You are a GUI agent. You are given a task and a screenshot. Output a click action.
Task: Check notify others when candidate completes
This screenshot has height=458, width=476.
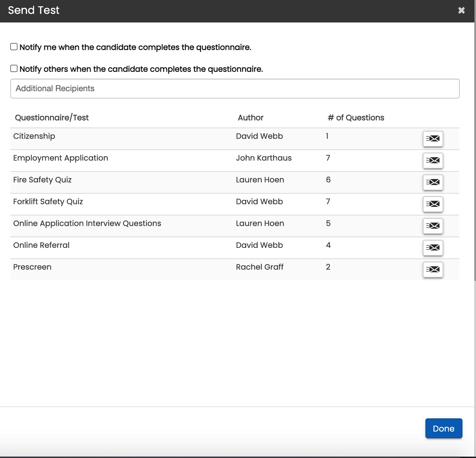(x=14, y=68)
